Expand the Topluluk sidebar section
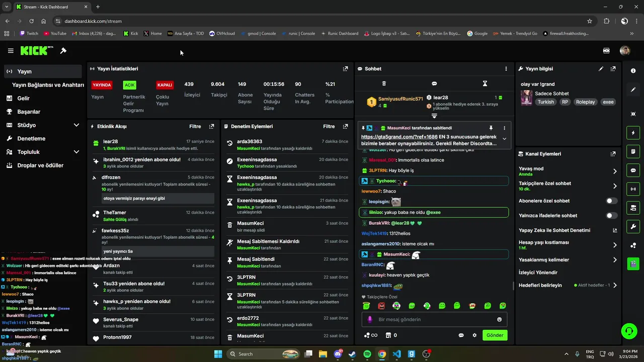 pos(76,152)
